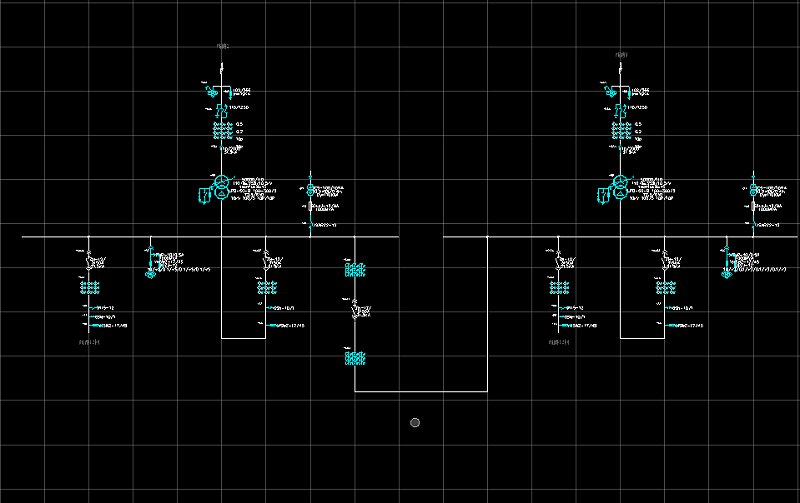Select lowest cyan arrow on right section outgoing feeder

click(564, 325)
